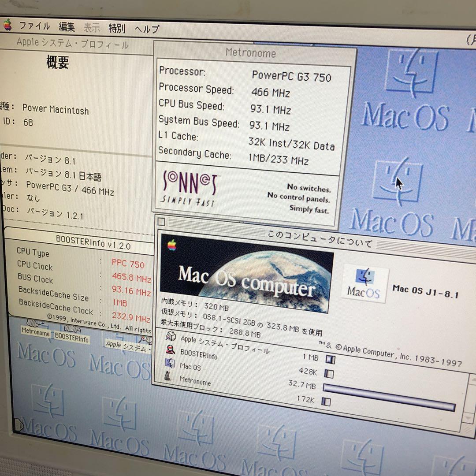Click 'PPC 750' CPU Type value
The image size is (476, 476).
(128, 263)
